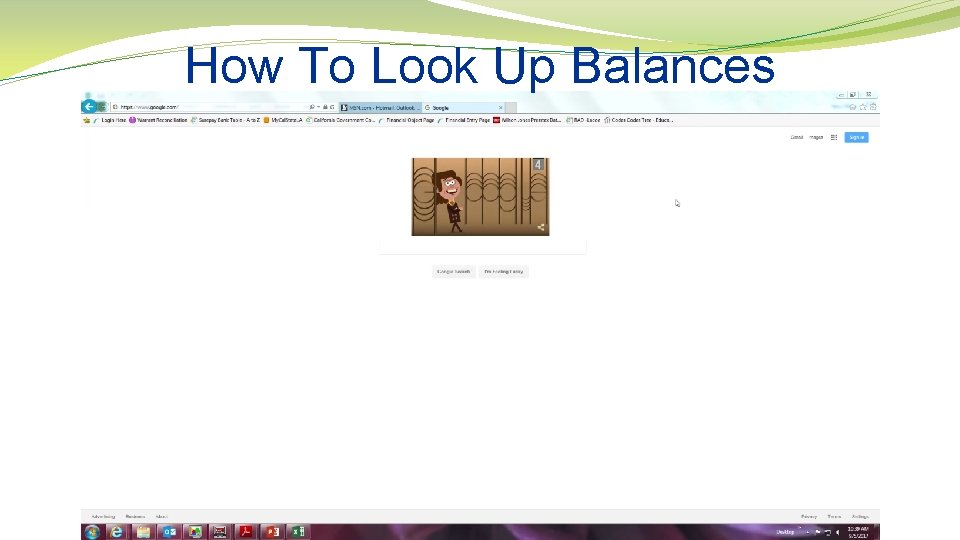
Task: Click the Google Search button
Action: click(x=454, y=271)
